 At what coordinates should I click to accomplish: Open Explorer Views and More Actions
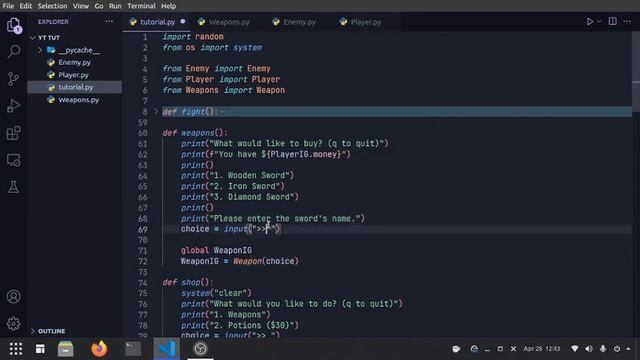pos(109,22)
